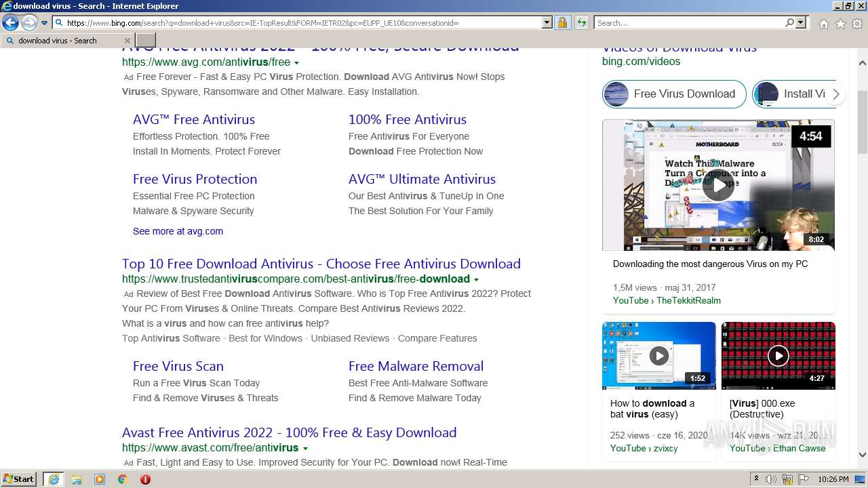Screen dimensions: 868x488
Task: Click the page scrollbar down arrow
Action: [x=862, y=455]
